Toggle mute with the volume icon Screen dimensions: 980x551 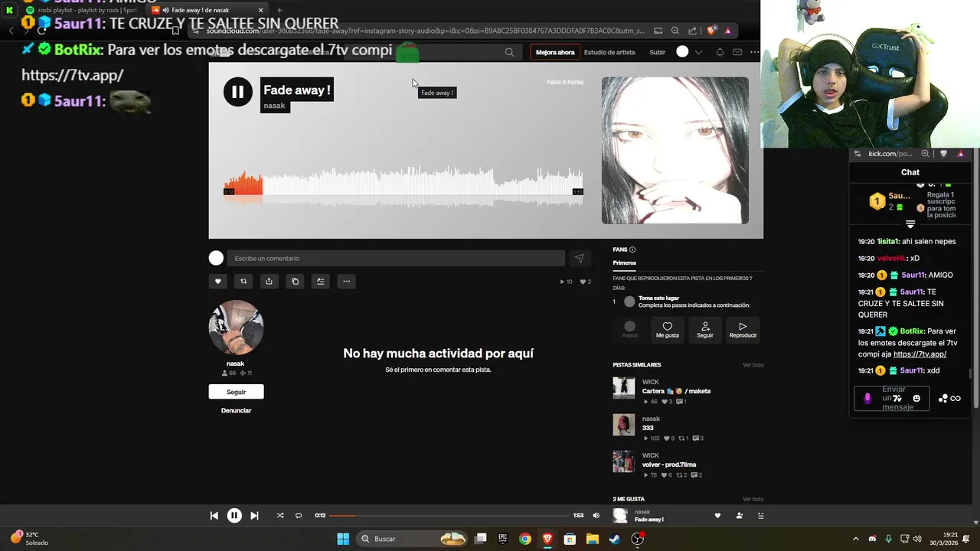pos(596,516)
